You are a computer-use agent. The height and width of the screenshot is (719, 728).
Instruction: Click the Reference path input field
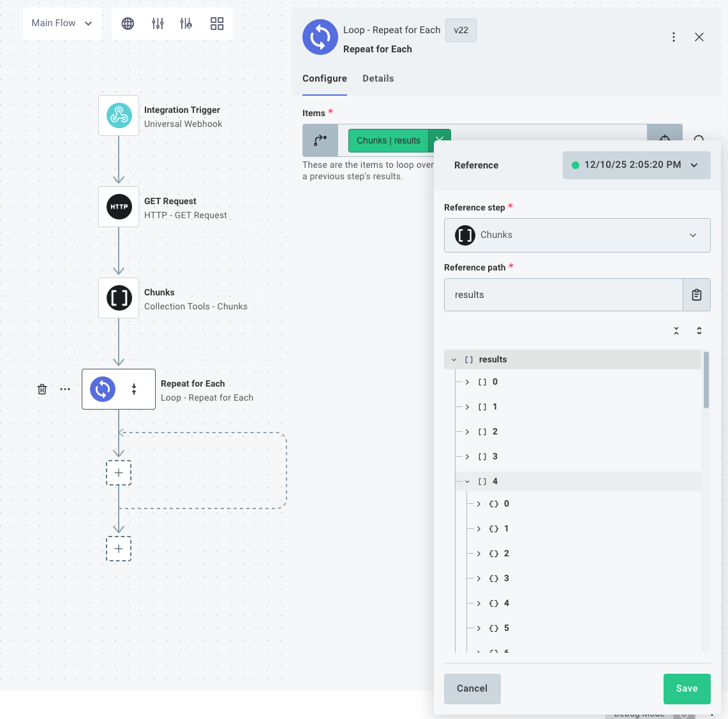pyautogui.click(x=563, y=295)
